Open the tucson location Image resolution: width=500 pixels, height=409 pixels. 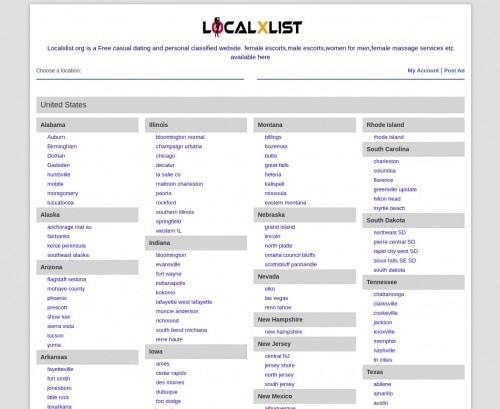[x=55, y=336]
